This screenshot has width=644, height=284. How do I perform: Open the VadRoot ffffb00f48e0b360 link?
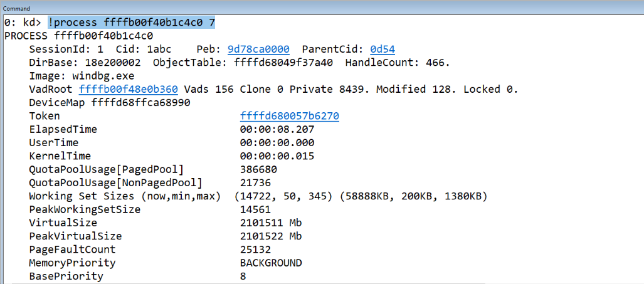coord(128,90)
